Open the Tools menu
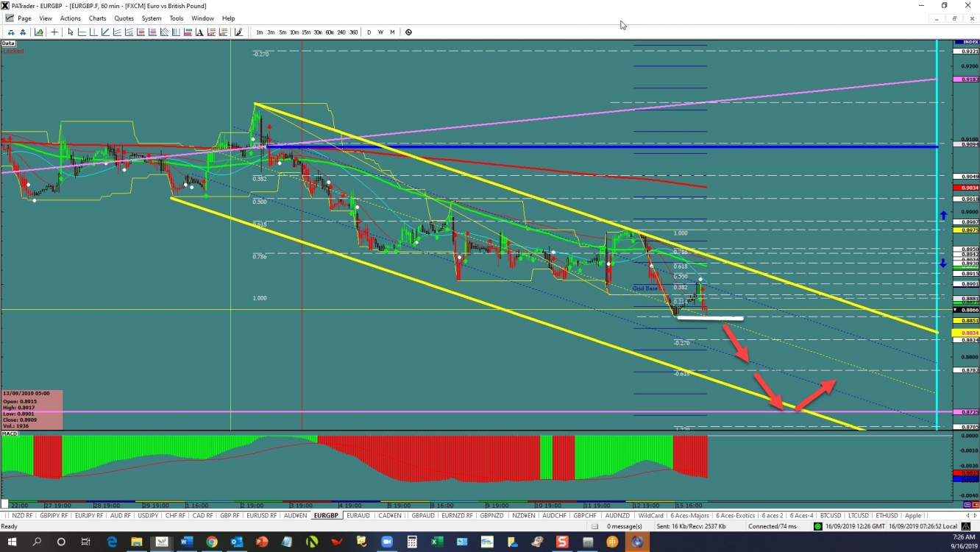Image resolution: width=980 pixels, height=552 pixels. (177, 18)
